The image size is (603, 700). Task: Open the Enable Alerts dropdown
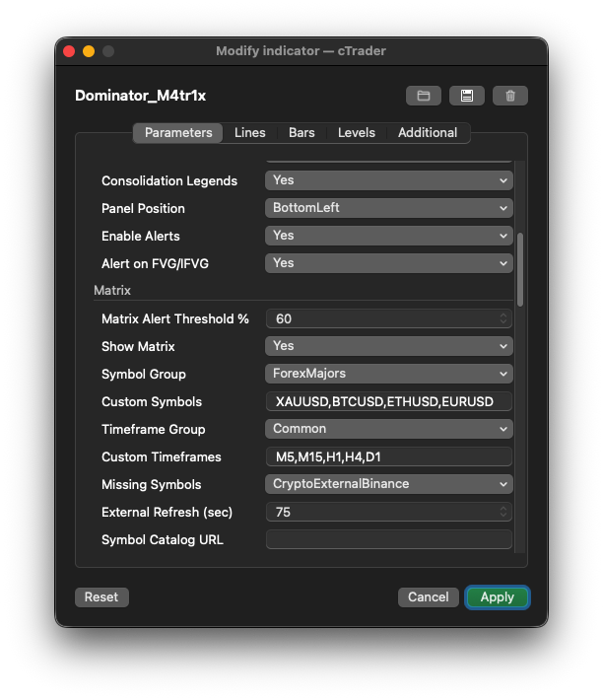[x=389, y=236]
